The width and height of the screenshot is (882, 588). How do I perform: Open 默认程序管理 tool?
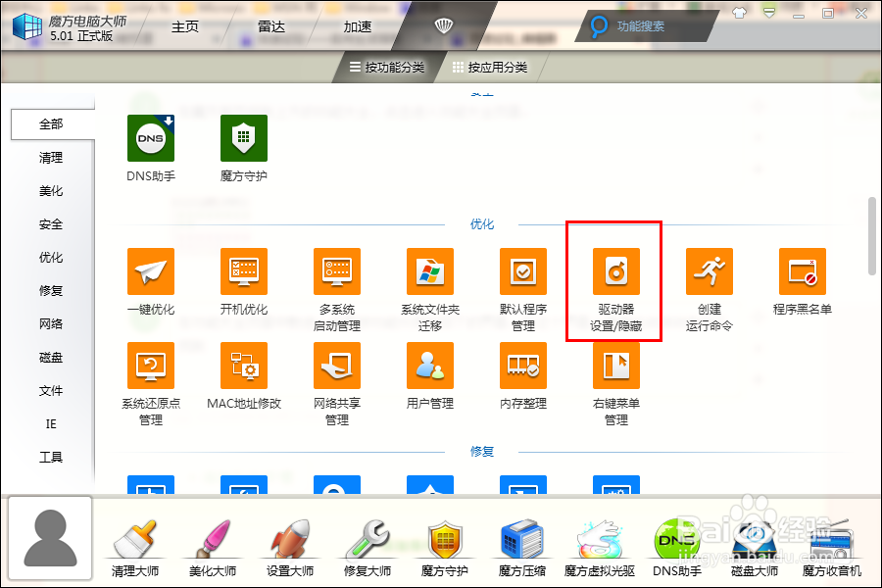[x=523, y=271]
